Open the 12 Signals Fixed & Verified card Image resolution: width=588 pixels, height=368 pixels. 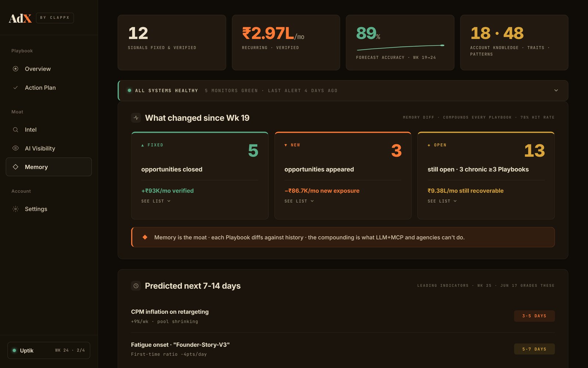[x=172, y=42]
